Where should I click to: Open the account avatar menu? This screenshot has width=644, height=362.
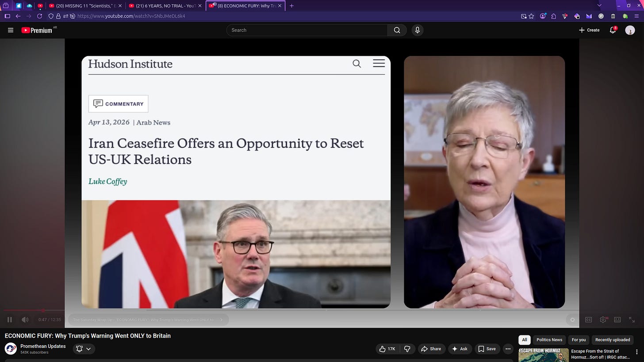[x=630, y=30]
